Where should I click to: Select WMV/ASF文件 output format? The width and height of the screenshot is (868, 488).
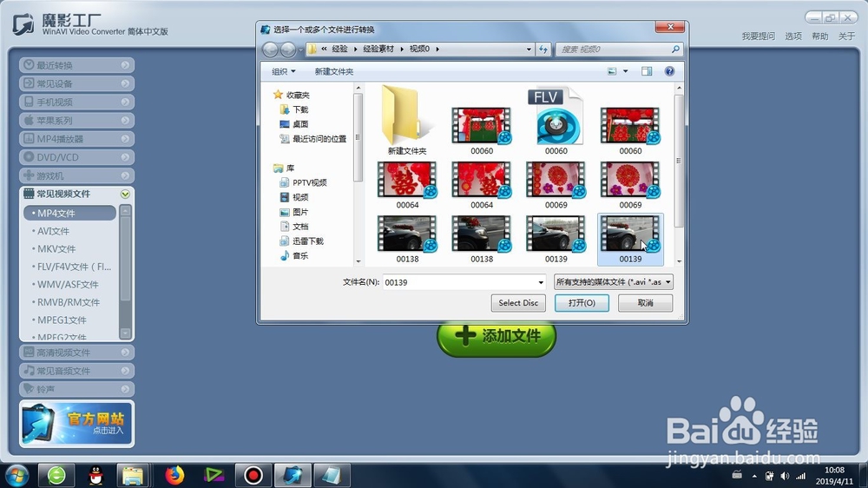[68, 284]
